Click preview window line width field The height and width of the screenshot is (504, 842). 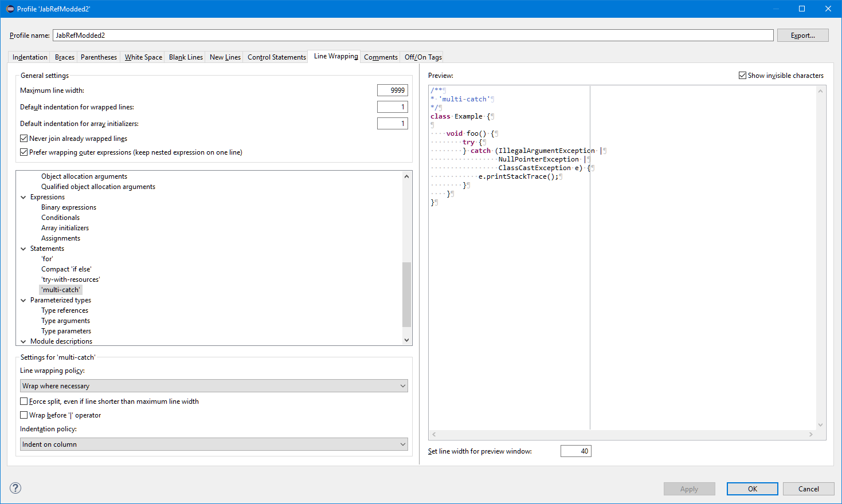tap(575, 451)
